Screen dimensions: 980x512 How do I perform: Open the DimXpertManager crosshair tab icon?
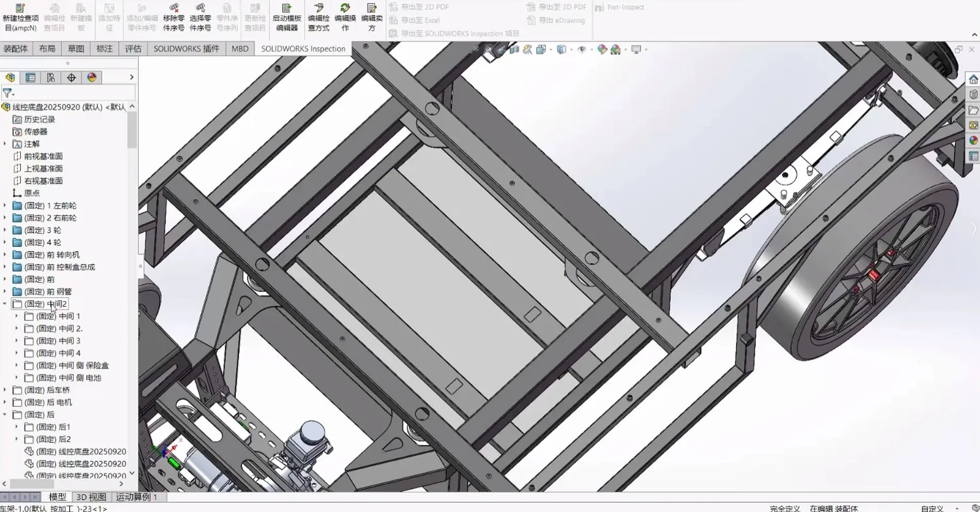(71, 78)
